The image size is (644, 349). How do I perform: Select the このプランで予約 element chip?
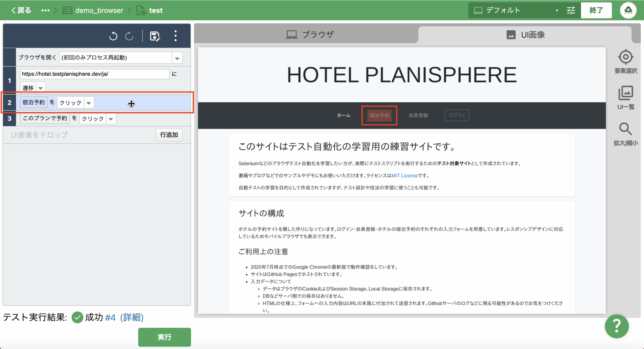tap(45, 118)
